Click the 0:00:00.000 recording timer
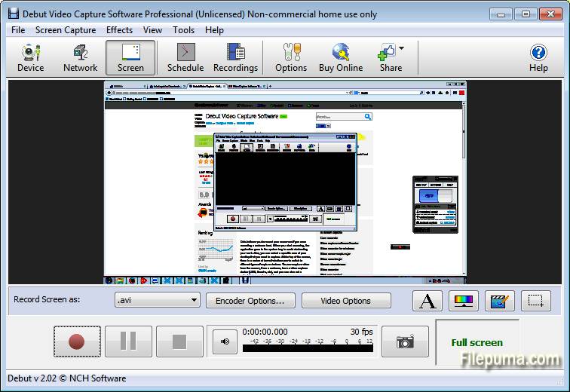 point(265,332)
